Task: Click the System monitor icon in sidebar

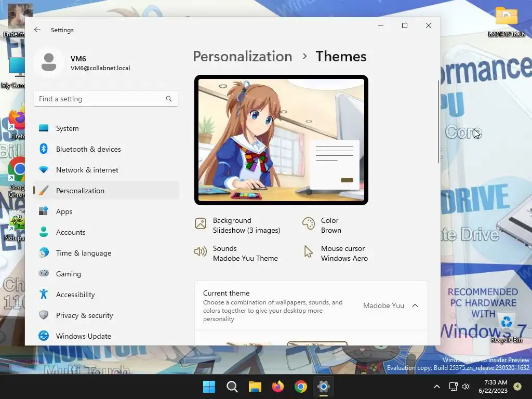Action: point(44,128)
